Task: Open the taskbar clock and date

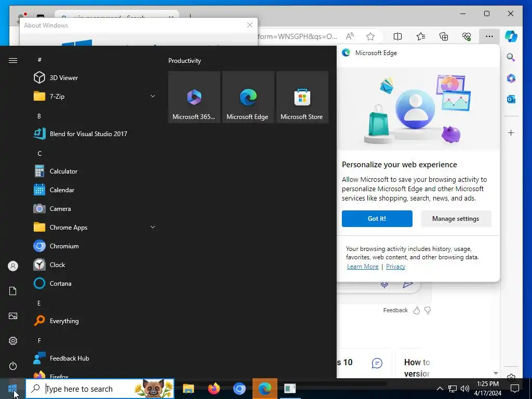Action: (x=487, y=389)
